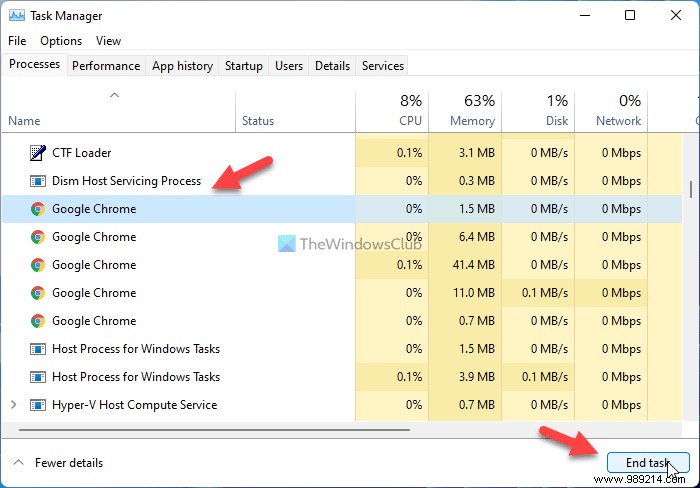The height and width of the screenshot is (488, 700).
Task: Click the icon of the Host Process row using 1.5 MB
Action: (38, 349)
